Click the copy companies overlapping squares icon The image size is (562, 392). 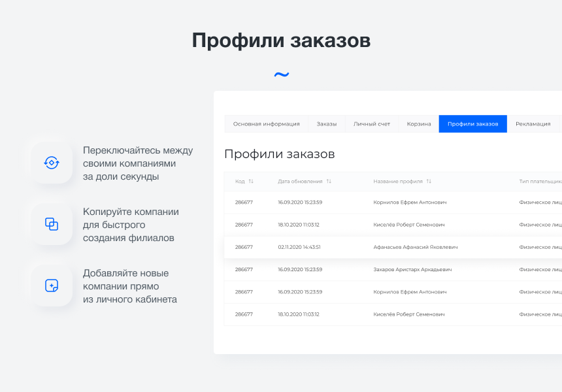point(51,223)
